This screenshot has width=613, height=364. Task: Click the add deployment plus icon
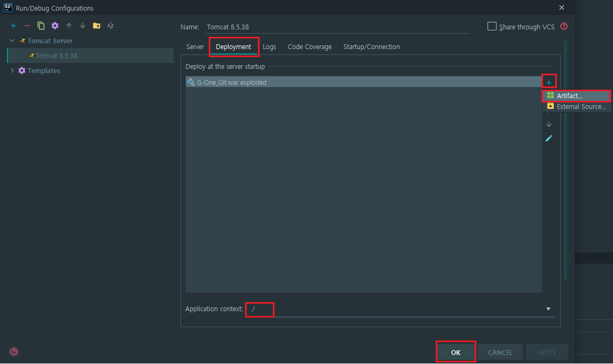pos(549,82)
